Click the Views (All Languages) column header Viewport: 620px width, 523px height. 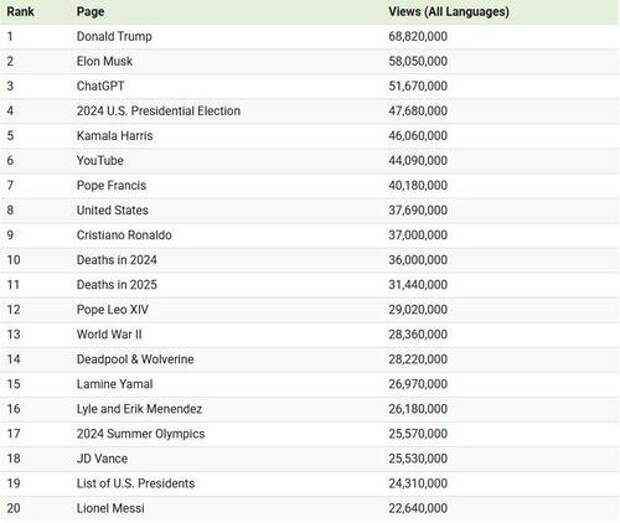pyautogui.click(x=448, y=12)
